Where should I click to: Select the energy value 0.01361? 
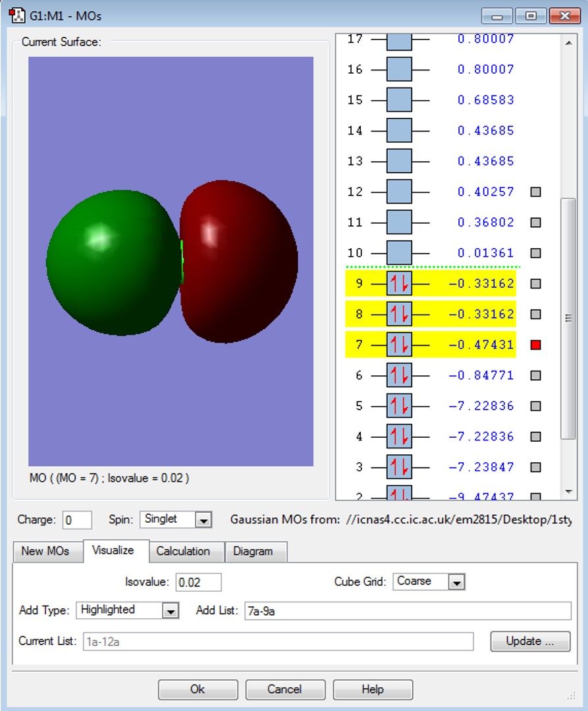[x=485, y=253]
